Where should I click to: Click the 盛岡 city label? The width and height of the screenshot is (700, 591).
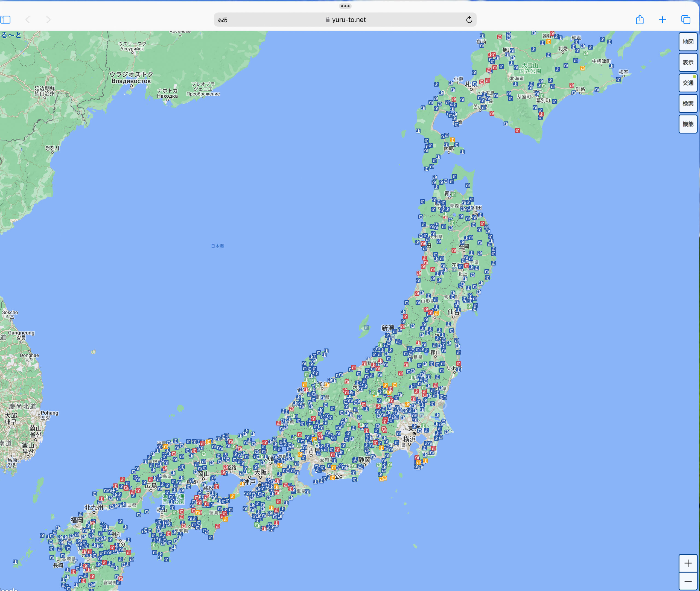(x=464, y=246)
